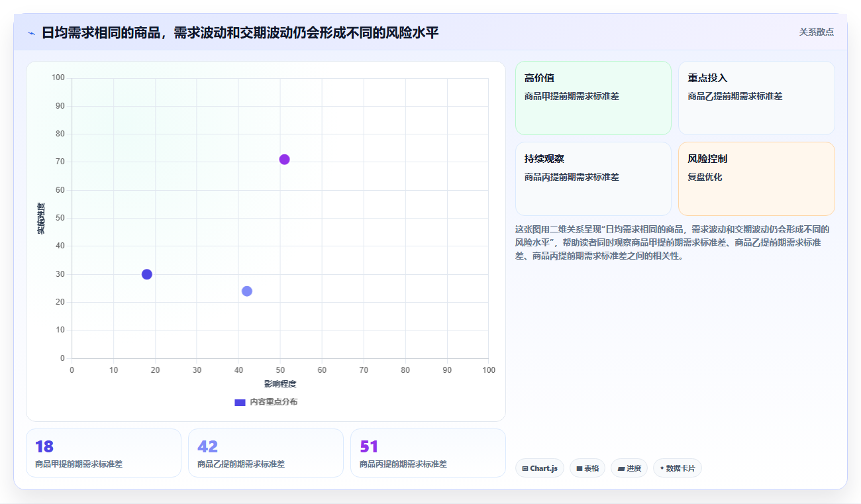
Task: Click the 实施难度 y-axis title
Action: click(41, 219)
